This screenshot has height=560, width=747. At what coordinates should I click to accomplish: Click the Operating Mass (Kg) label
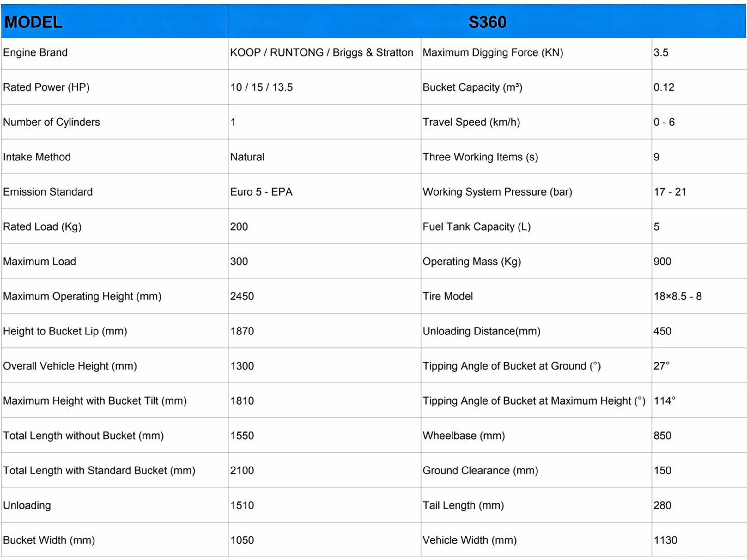pyautogui.click(x=471, y=261)
